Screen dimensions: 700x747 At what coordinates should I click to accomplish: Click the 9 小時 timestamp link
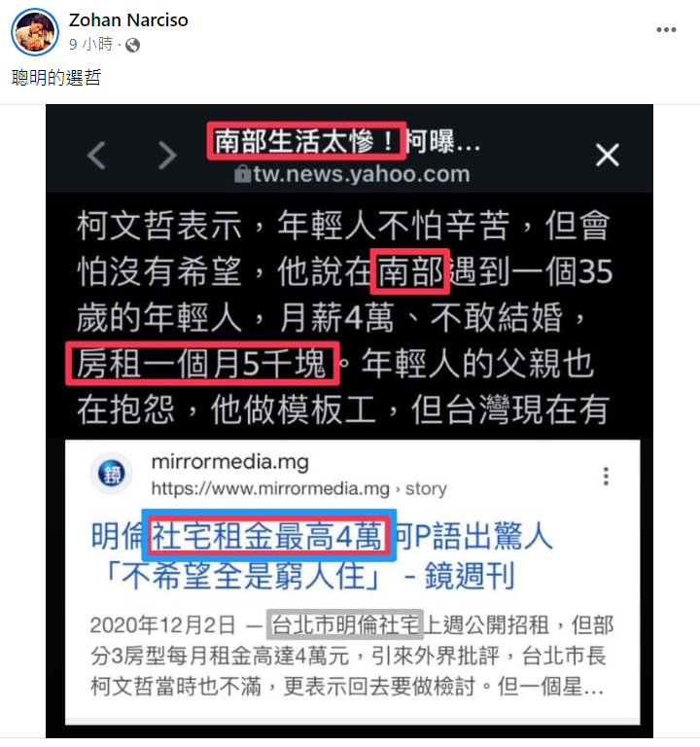click(91, 45)
